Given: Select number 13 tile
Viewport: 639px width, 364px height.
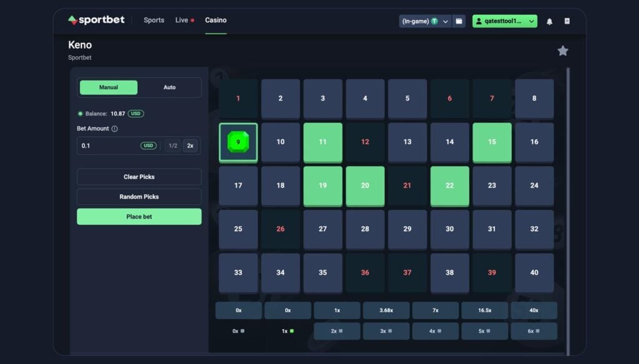Looking at the screenshot, I should click(407, 143).
